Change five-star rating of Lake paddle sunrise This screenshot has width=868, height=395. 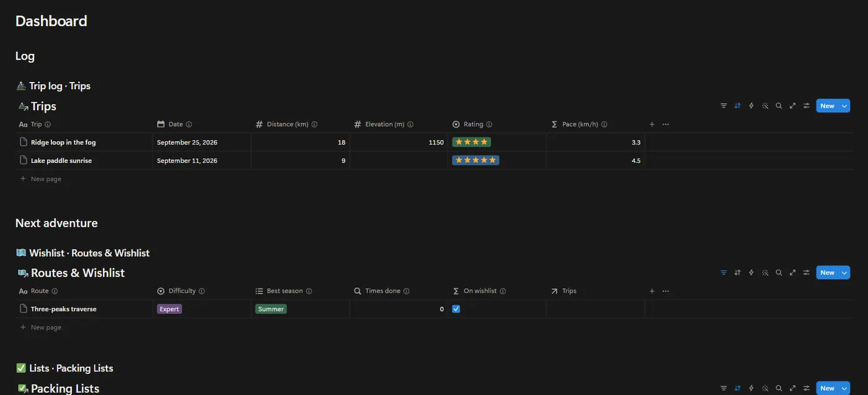click(476, 161)
